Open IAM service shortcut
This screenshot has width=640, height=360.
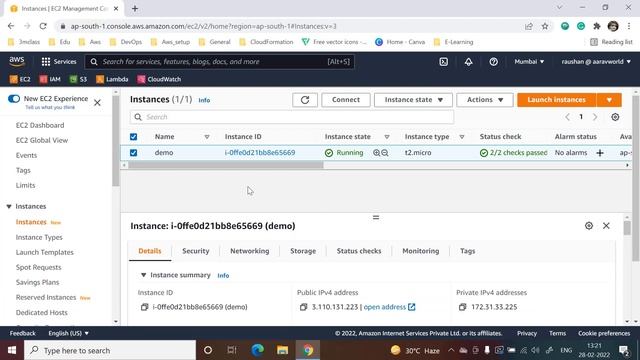coord(50,79)
